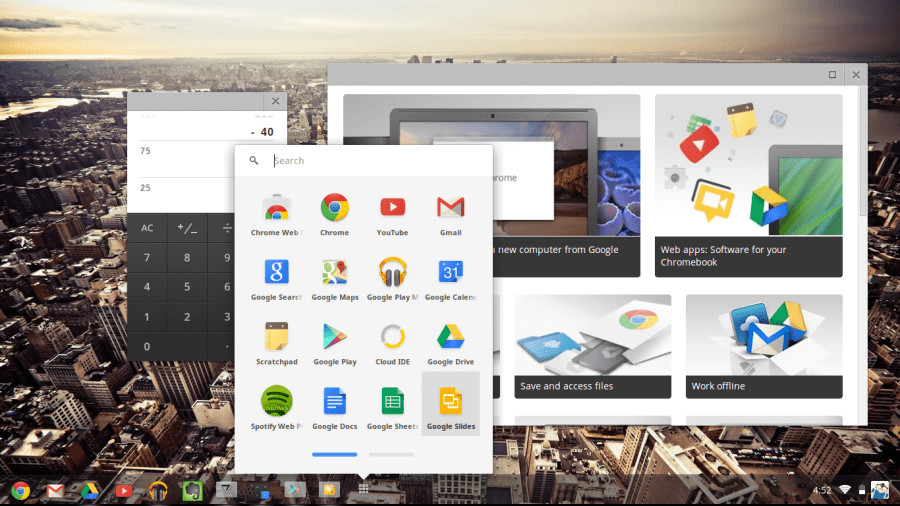This screenshot has height=506, width=900.
Task: Open the Google Slides app
Action: pyautogui.click(x=451, y=404)
